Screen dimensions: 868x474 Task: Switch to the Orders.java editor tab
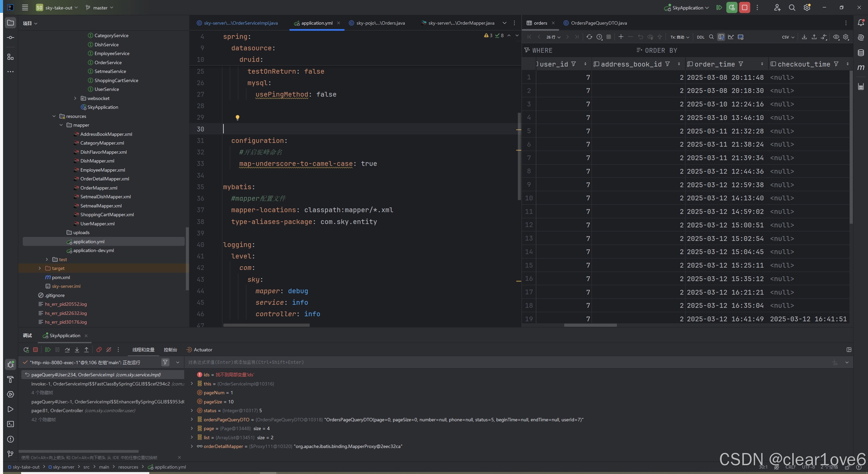click(380, 23)
